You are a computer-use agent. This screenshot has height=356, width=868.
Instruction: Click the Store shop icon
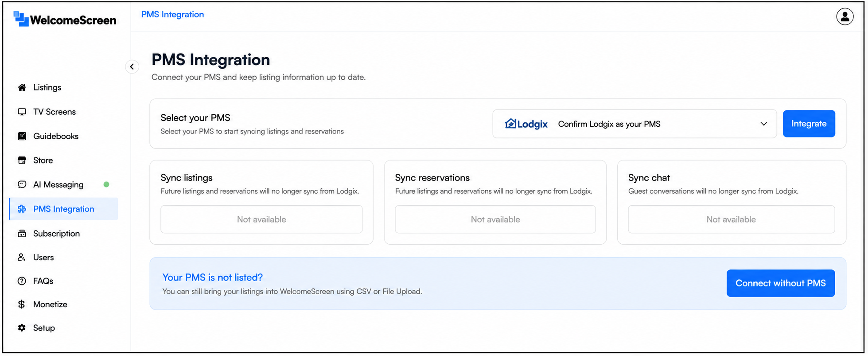pyautogui.click(x=22, y=160)
